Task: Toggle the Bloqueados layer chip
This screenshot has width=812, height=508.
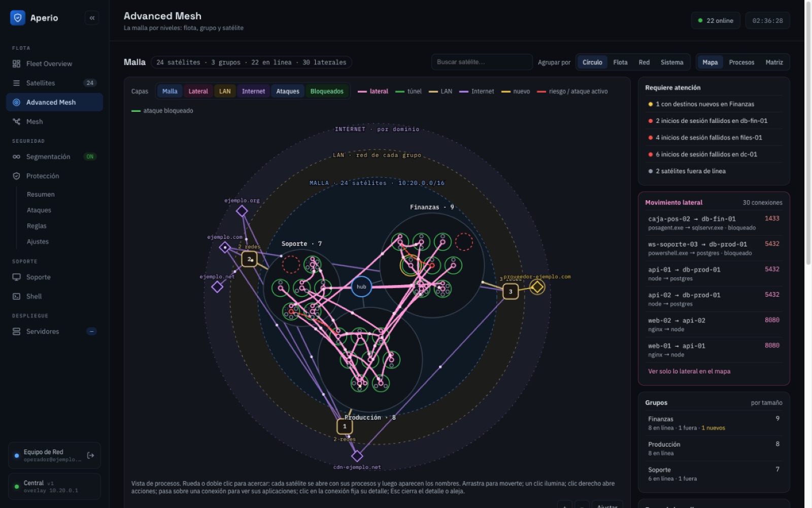Action: coord(327,91)
